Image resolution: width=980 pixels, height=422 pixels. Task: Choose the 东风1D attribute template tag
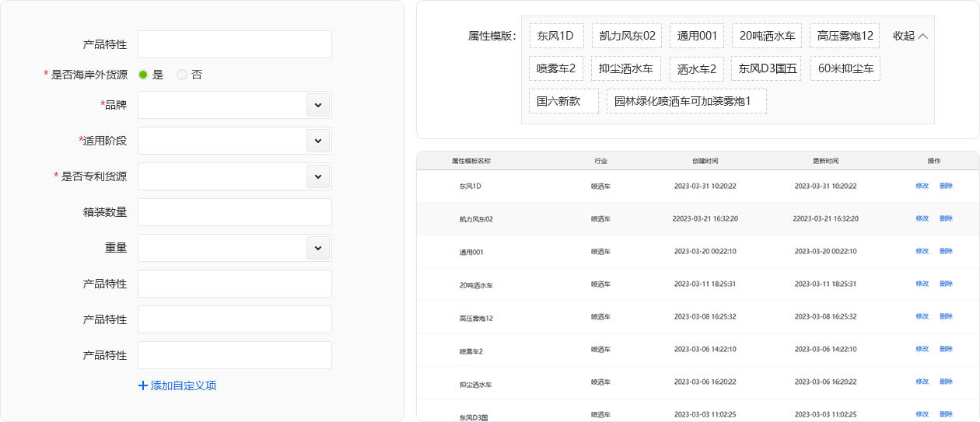(x=556, y=36)
